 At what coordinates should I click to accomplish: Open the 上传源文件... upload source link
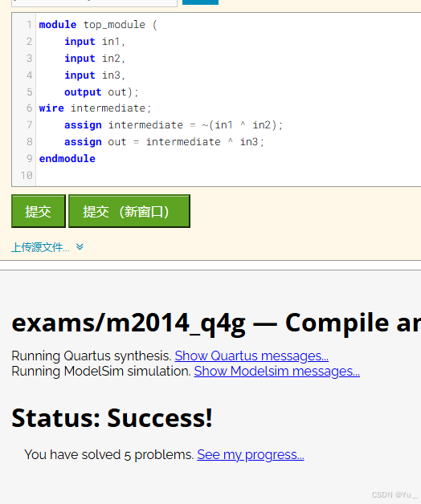(x=40, y=247)
